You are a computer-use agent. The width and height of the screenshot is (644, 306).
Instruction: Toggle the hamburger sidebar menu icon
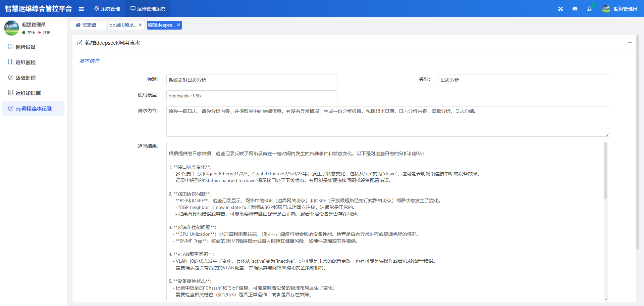[81, 9]
